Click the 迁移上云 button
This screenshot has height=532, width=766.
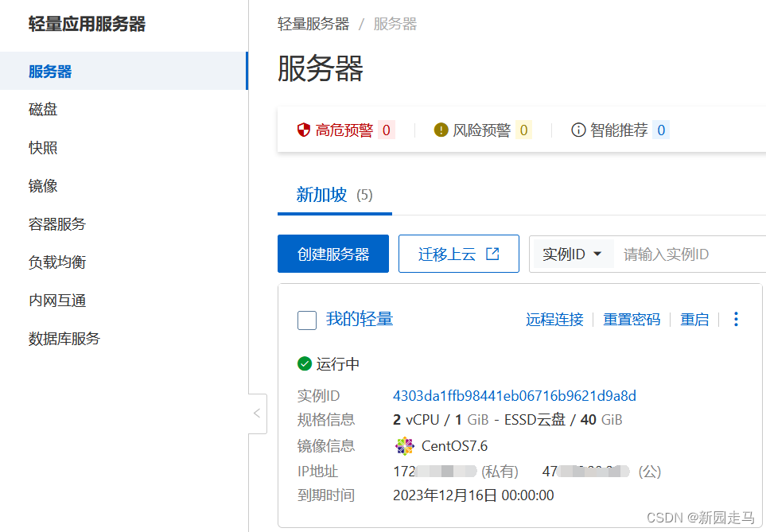click(459, 254)
